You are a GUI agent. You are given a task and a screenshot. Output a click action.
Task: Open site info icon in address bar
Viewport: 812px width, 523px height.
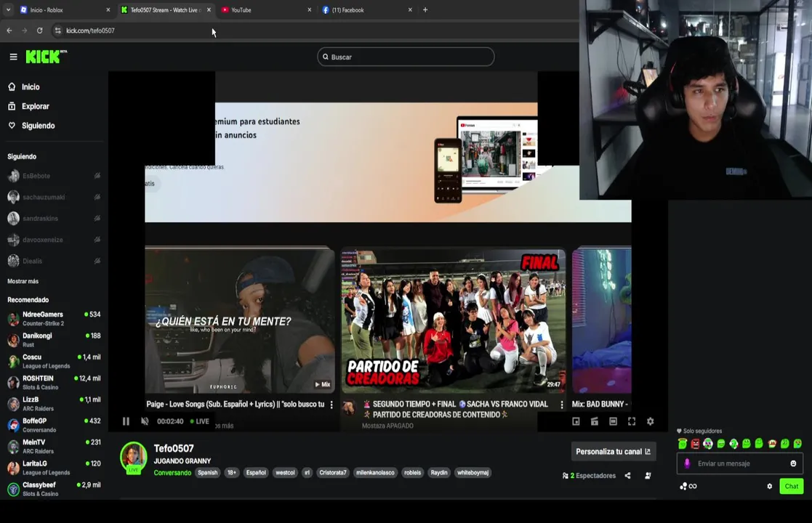(57, 31)
